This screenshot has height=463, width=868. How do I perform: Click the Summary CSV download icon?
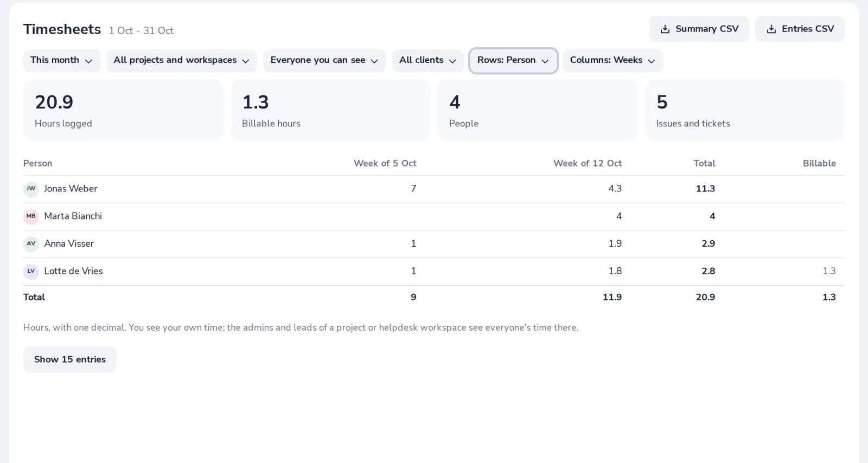tap(665, 29)
